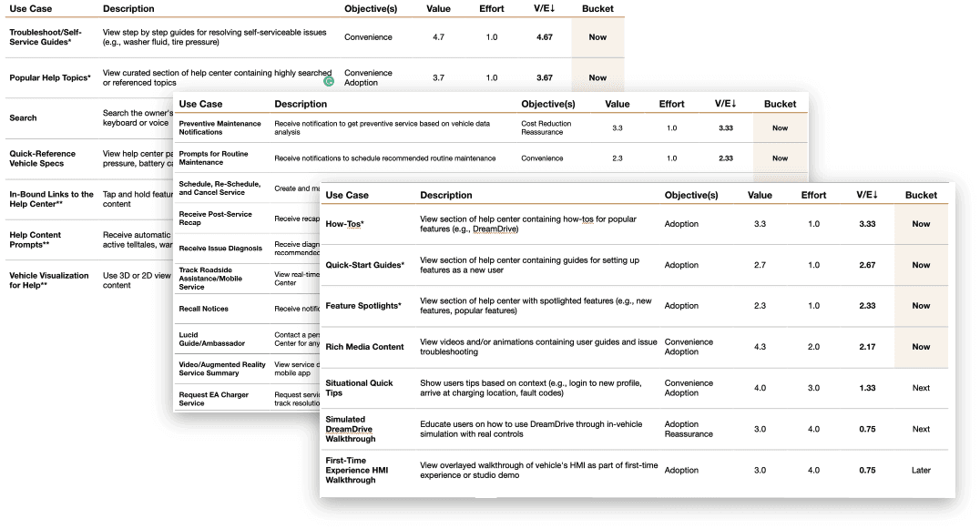Select 'Receive Issue Diagnosis' use case
Image resolution: width=980 pixels, height=529 pixels.
220,248
